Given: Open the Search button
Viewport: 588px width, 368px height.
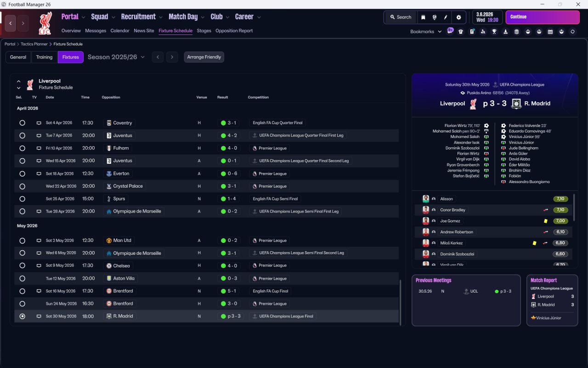Looking at the screenshot, I should pyautogui.click(x=401, y=17).
